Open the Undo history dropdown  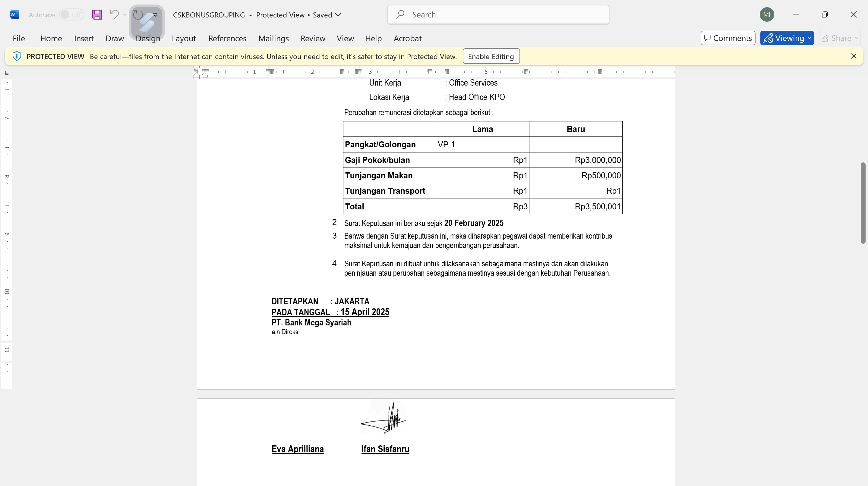125,14
